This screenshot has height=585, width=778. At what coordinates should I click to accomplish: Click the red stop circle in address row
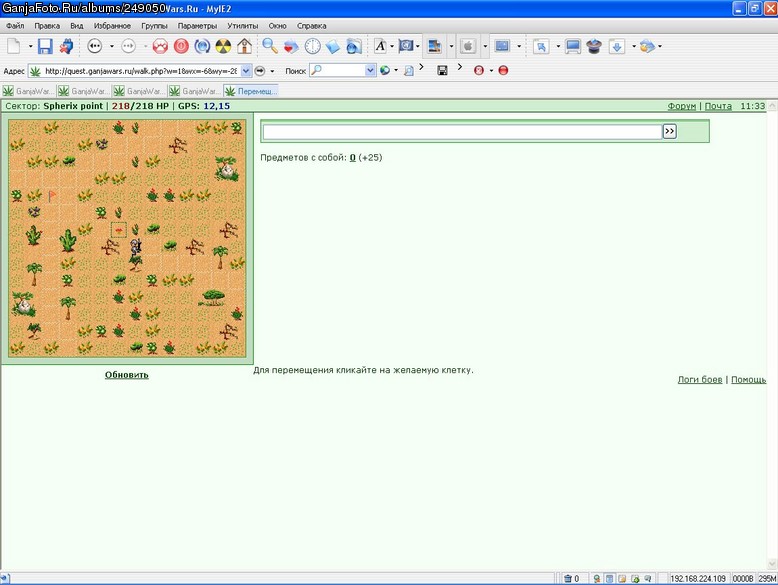(x=503, y=70)
